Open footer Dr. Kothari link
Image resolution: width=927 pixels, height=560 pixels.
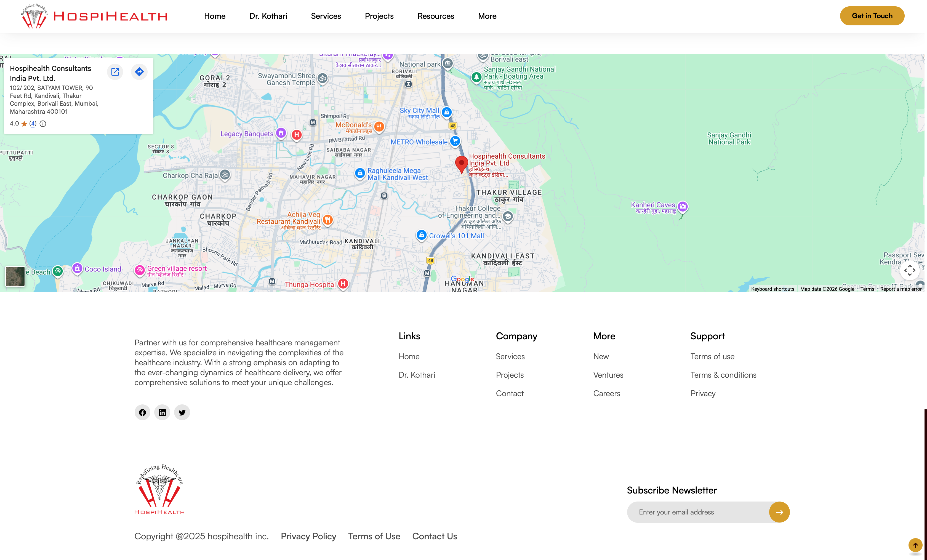tap(417, 375)
